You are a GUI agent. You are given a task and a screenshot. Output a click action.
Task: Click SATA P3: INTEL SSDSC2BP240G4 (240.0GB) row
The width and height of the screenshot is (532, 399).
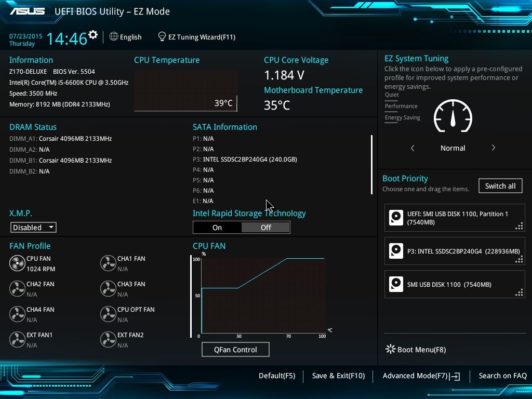[x=245, y=159]
